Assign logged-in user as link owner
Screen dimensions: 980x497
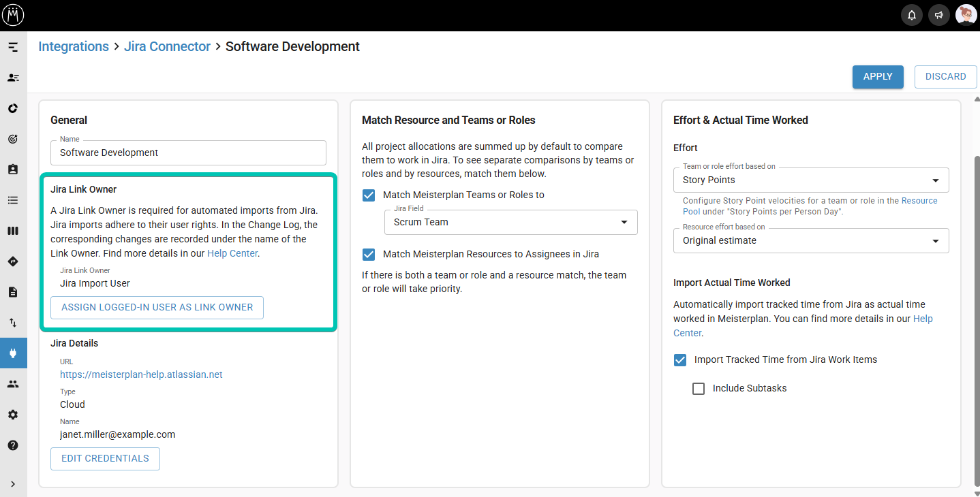(x=157, y=308)
